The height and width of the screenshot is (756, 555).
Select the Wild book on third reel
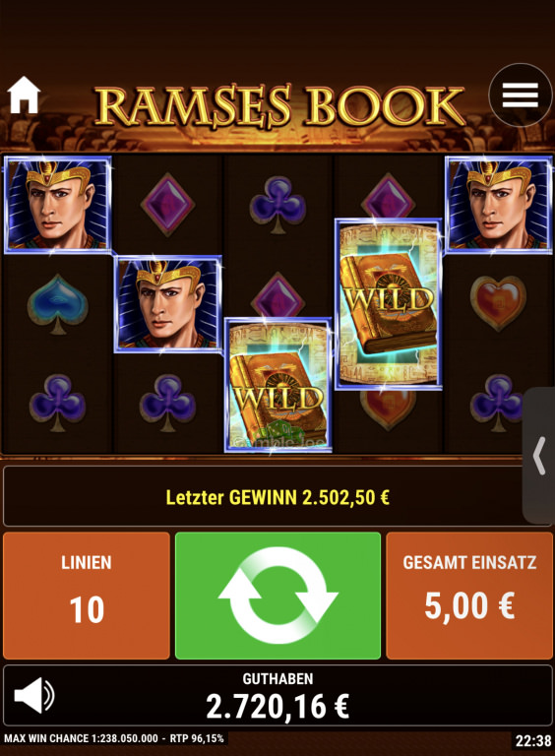[277, 384]
